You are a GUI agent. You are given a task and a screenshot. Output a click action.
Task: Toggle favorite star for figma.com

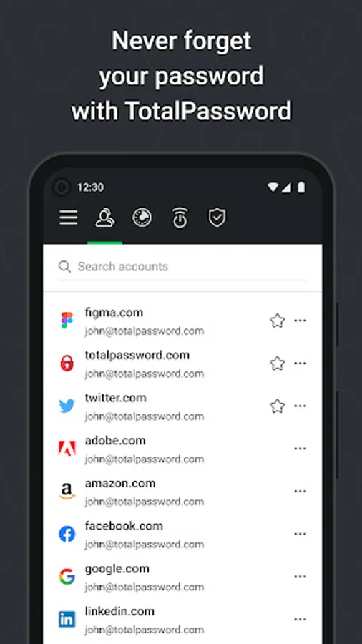[x=278, y=321]
